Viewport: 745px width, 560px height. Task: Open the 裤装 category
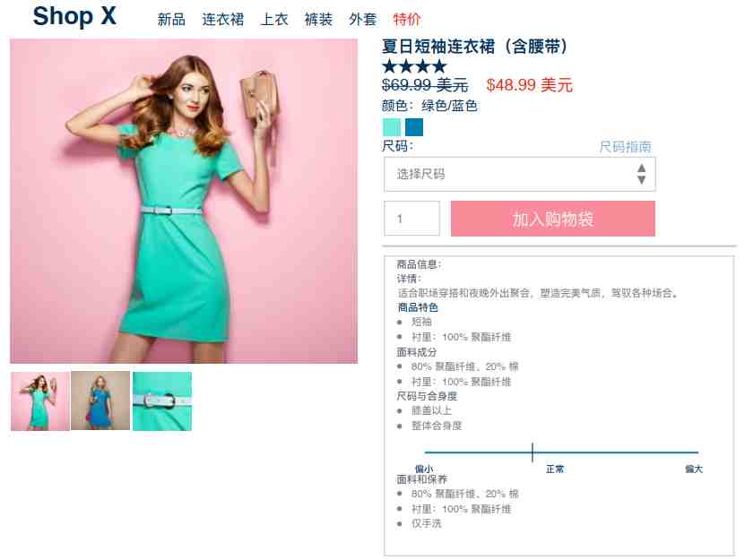318,20
